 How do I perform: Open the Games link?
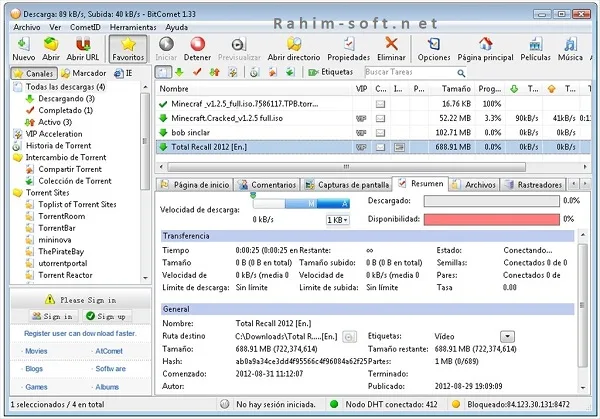coord(36,387)
